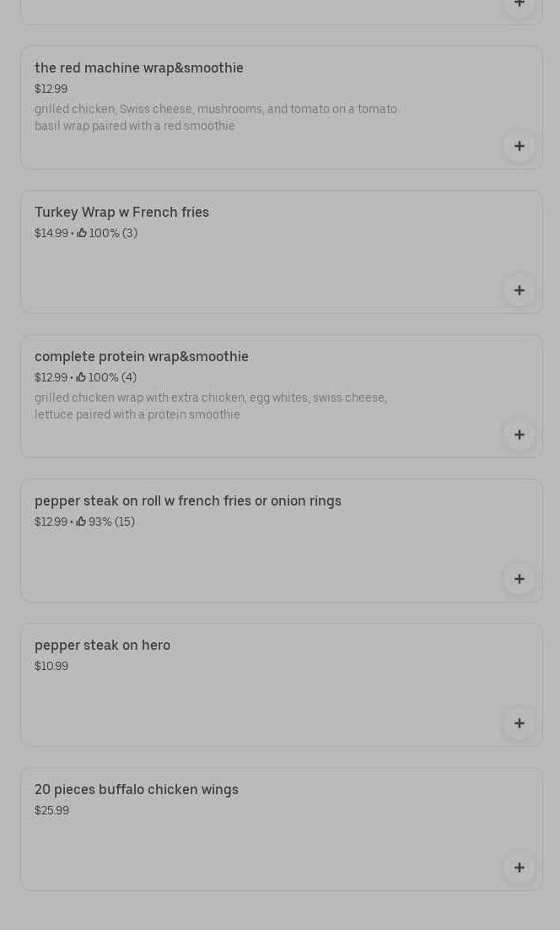Click the $25.99 price of buffalo wings
Image resolution: width=560 pixels, height=930 pixels.
coord(51,810)
